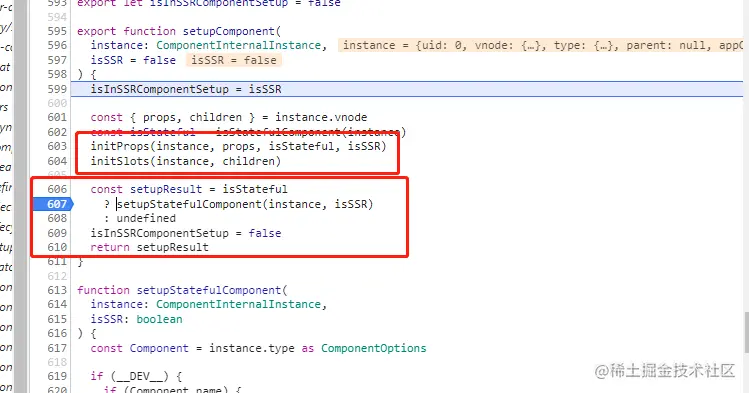
Task: Click the inline 'isSSR = false' value preview
Action: tap(234, 60)
